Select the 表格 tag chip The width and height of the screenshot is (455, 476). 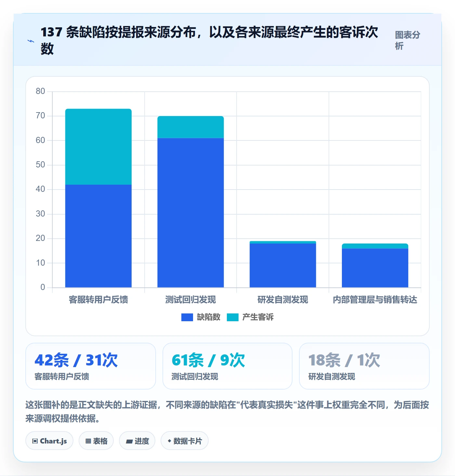point(96,441)
